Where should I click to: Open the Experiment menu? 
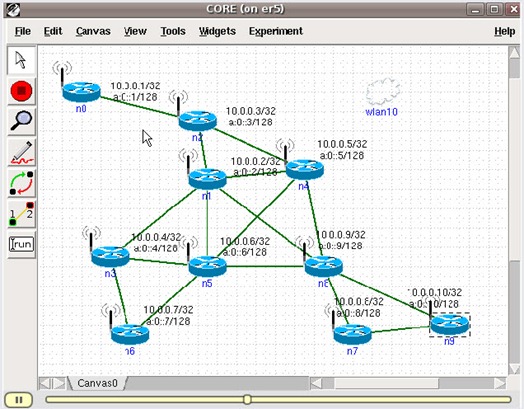pos(276,31)
